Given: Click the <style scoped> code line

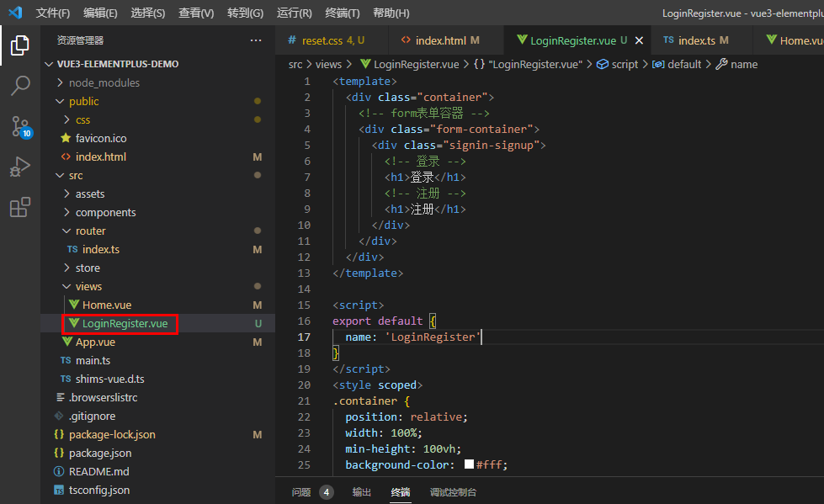Looking at the screenshot, I should pyautogui.click(x=377, y=385).
